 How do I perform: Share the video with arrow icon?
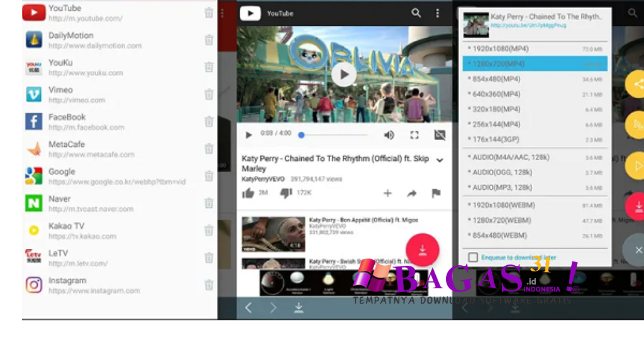[x=411, y=194]
